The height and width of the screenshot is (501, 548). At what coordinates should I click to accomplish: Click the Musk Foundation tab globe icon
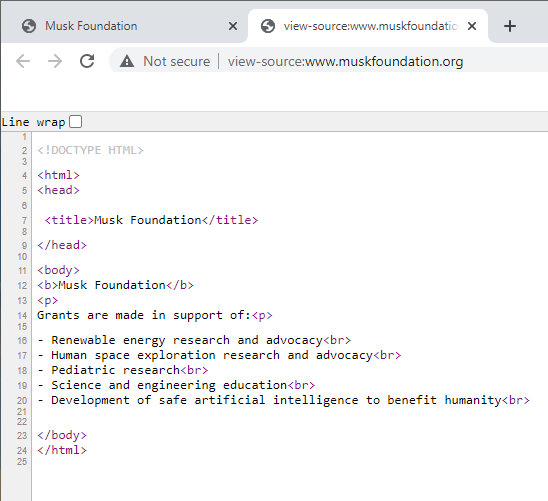point(29,26)
